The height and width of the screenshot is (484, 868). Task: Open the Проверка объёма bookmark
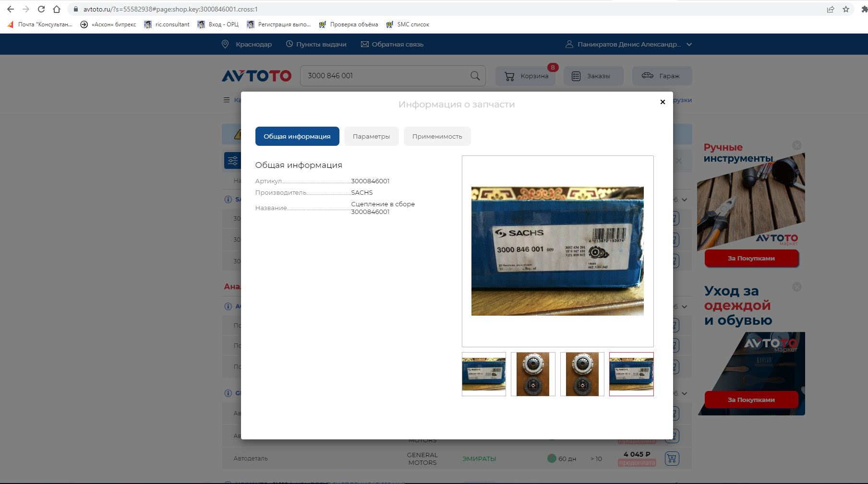click(x=348, y=24)
